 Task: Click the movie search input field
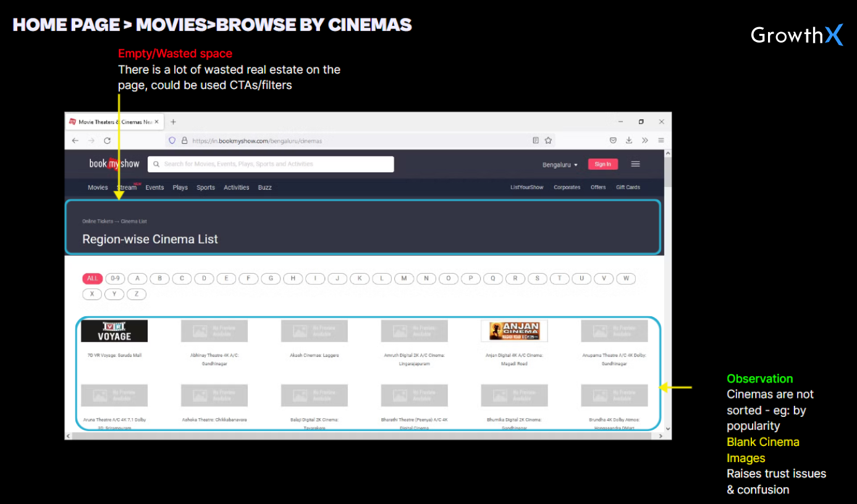(271, 164)
